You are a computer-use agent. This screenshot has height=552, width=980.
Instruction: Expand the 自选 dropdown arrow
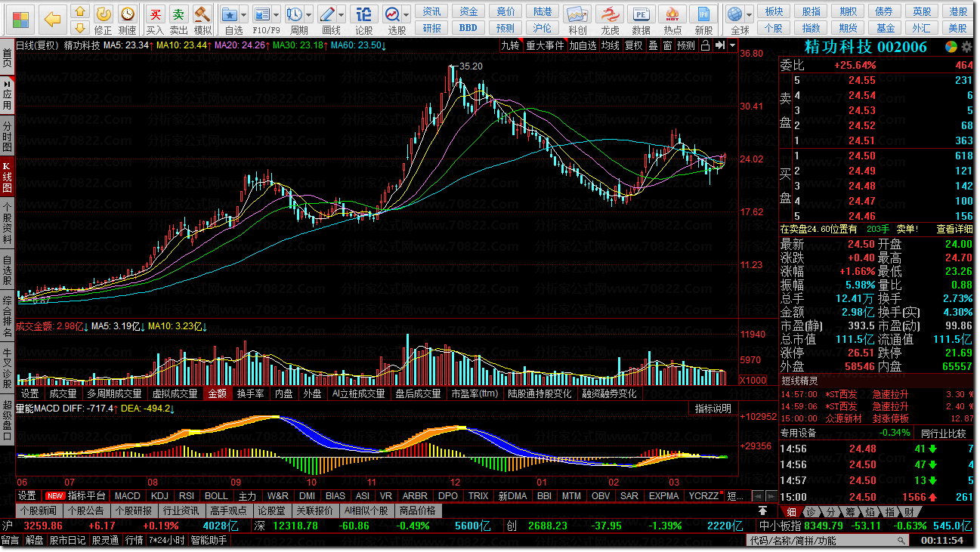(x=244, y=14)
